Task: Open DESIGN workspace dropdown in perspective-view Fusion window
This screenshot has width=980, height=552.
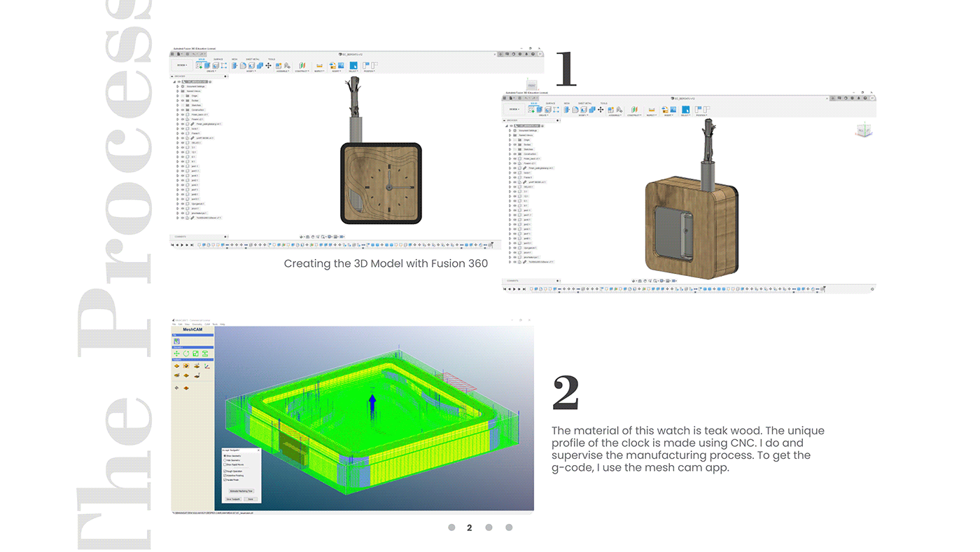Action: pyautogui.click(x=514, y=109)
